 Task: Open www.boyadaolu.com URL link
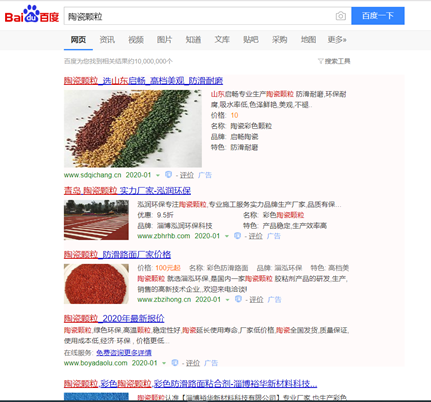coord(96,363)
